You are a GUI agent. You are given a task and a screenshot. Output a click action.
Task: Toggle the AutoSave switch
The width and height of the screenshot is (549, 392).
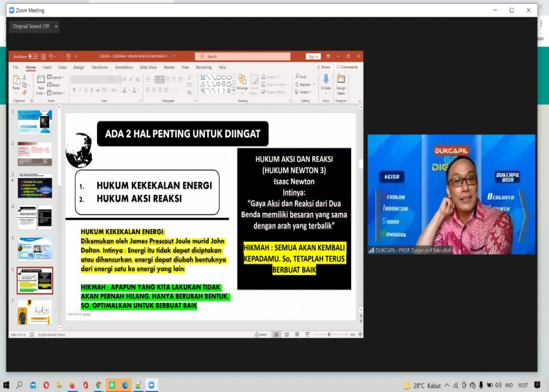point(33,57)
